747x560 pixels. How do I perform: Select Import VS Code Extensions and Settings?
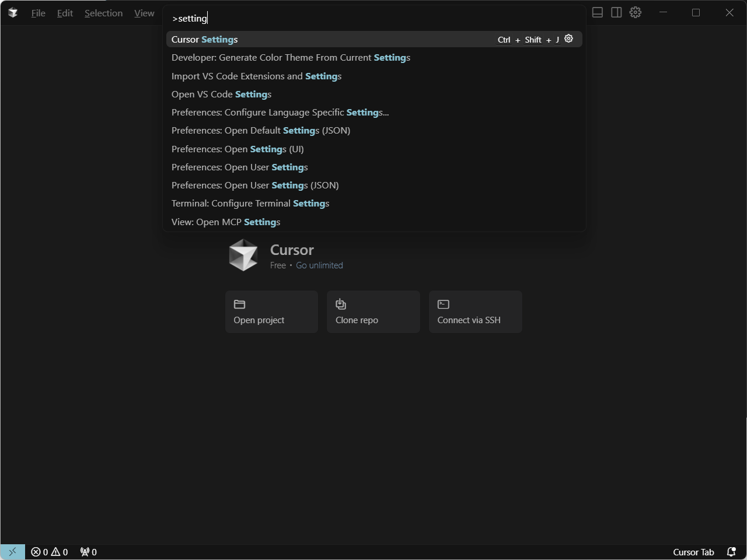click(374, 76)
